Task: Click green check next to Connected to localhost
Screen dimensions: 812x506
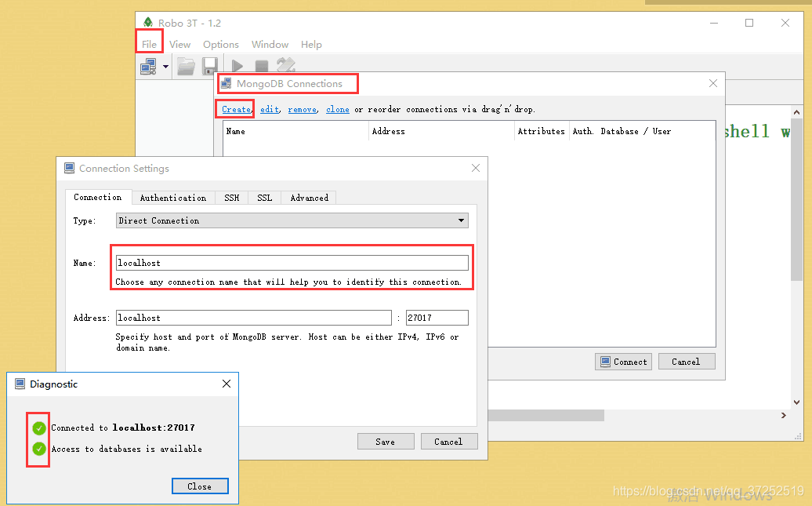Action: pyautogui.click(x=39, y=428)
